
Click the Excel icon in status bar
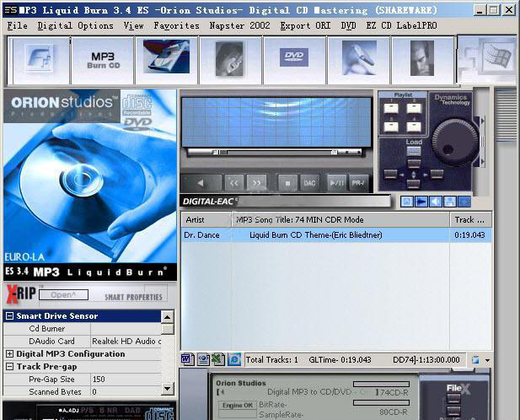click(x=217, y=359)
